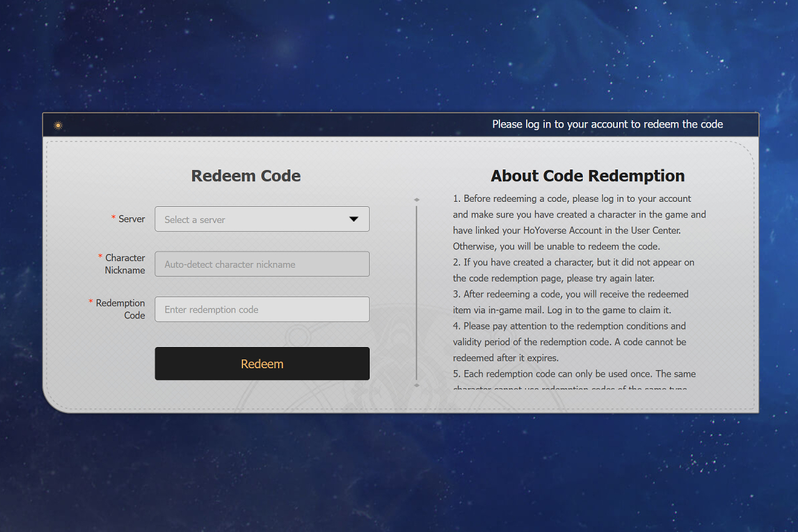Viewport: 798px width, 532px height.
Task: Click the red asterisk beside Server
Action: click(113, 218)
